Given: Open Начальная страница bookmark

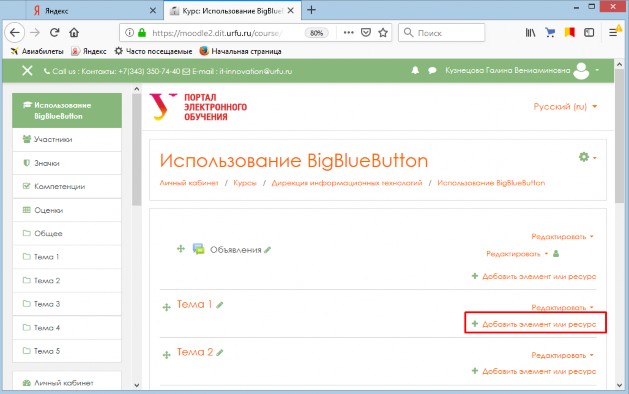Looking at the screenshot, I should tap(241, 51).
